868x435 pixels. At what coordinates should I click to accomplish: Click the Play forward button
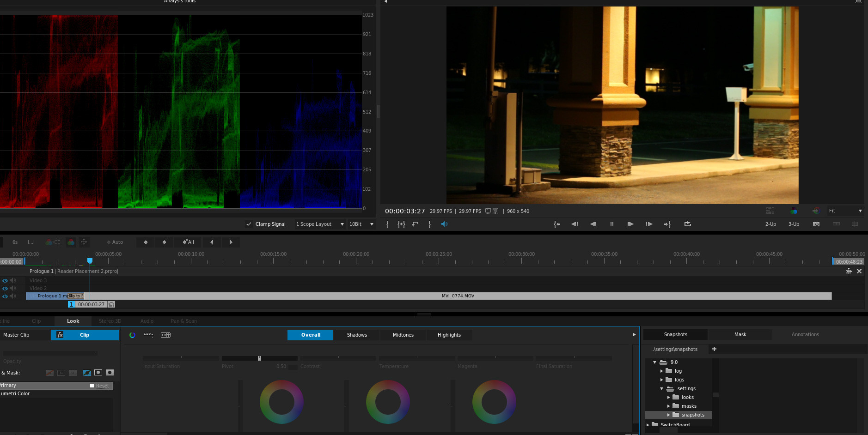(630, 224)
